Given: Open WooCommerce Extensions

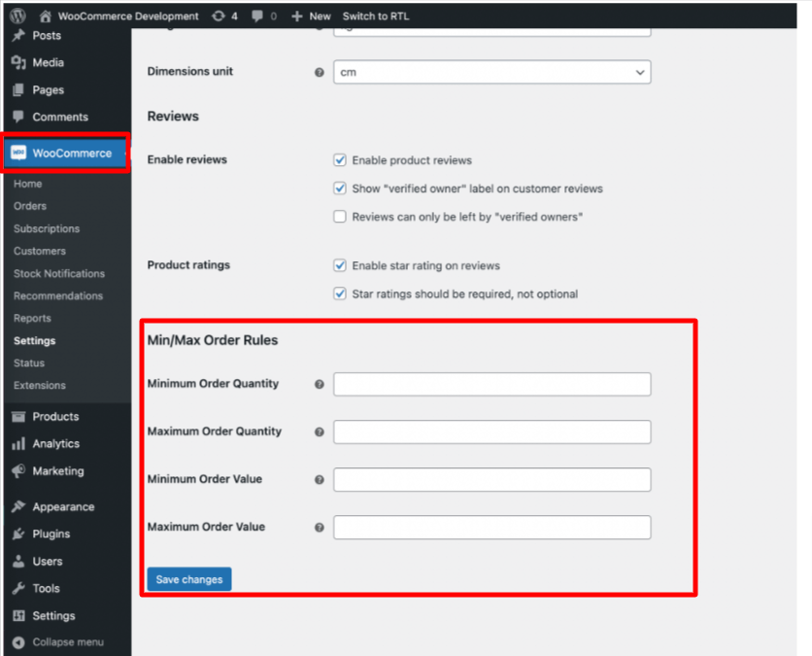Looking at the screenshot, I should tap(40, 386).
